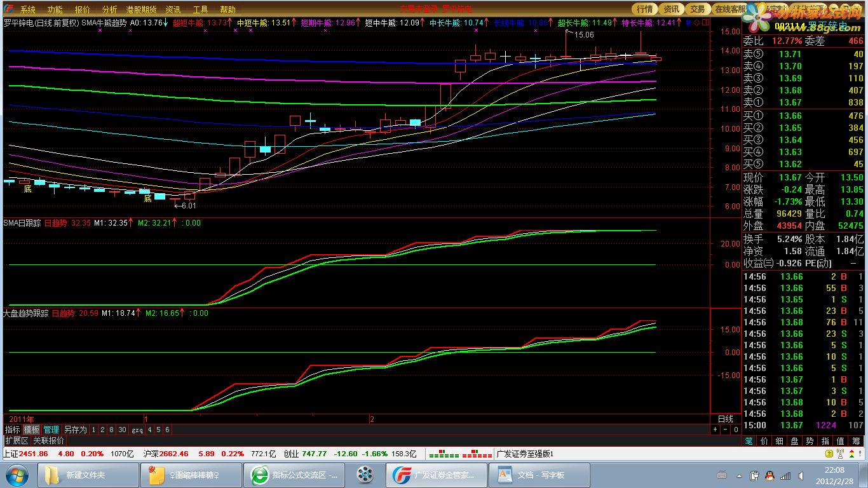
Task: Switch to the 筹 tab
Action: tap(857, 440)
